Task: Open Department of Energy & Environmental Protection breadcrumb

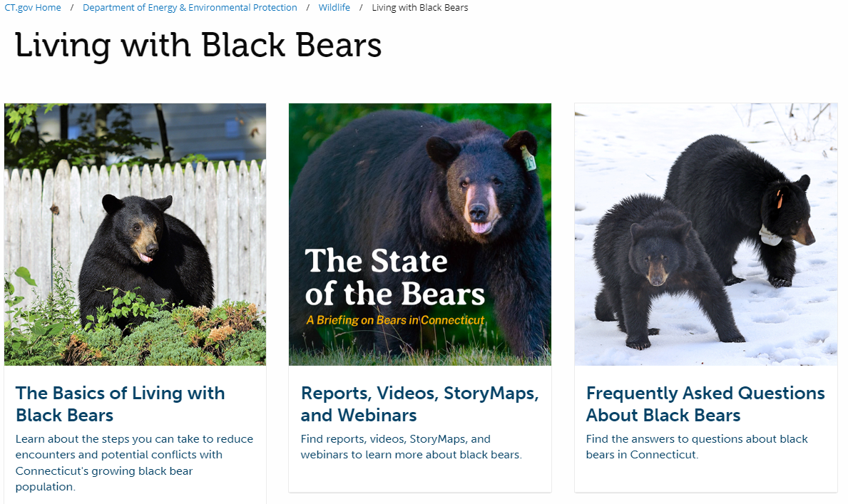Action: [190, 8]
